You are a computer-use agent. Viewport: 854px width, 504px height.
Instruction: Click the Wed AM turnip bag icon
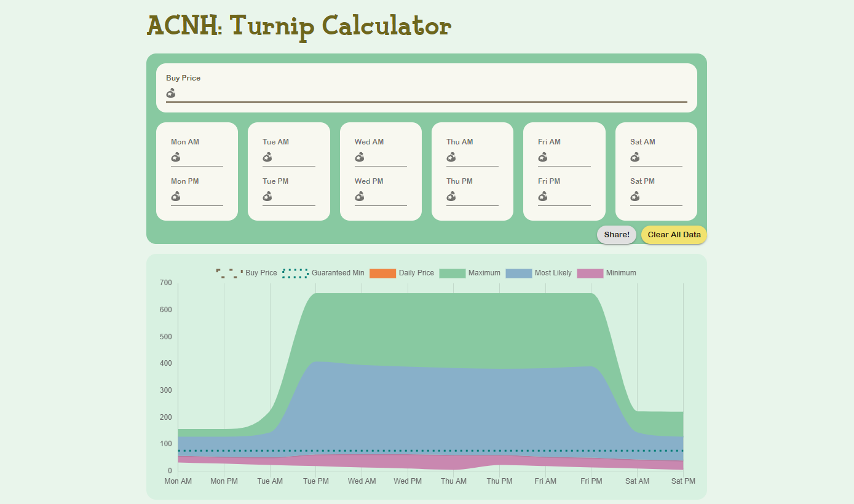(360, 157)
